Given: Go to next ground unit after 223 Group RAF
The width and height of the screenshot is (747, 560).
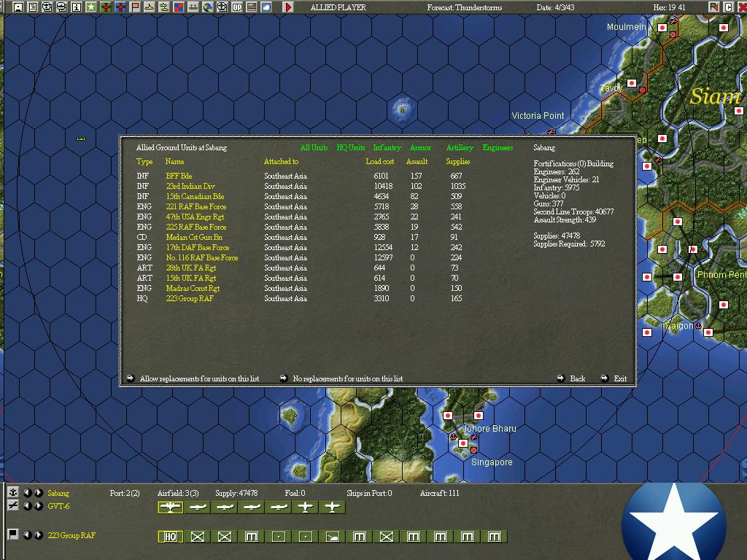Looking at the screenshot, I should pyautogui.click(x=39, y=534).
